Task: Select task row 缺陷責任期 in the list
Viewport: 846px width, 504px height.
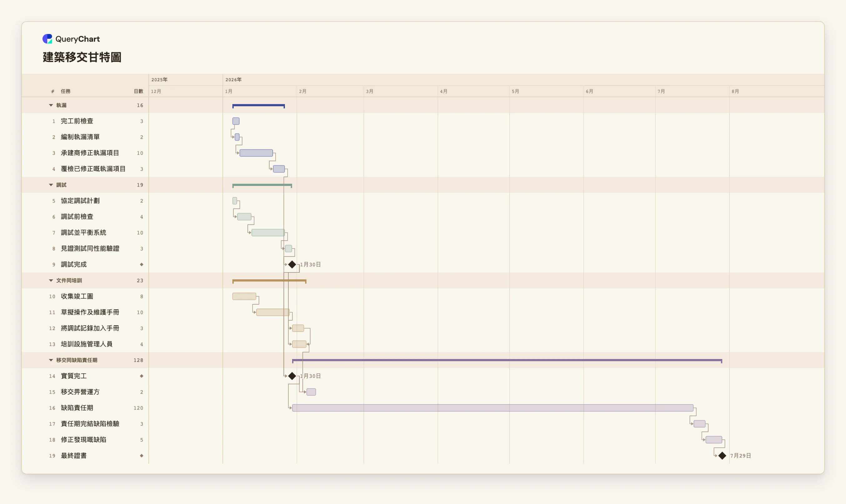Action: (x=85, y=408)
